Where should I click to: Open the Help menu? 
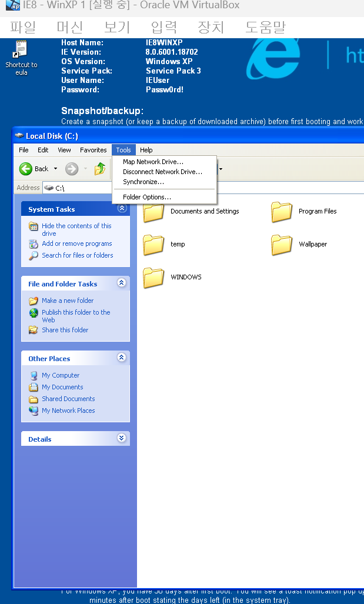[146, 150]
